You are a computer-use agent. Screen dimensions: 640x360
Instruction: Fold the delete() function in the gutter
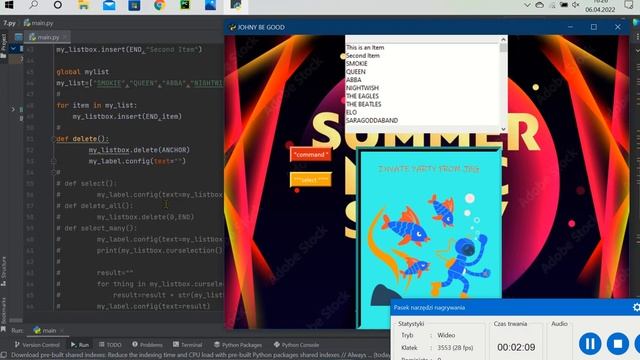53,139
